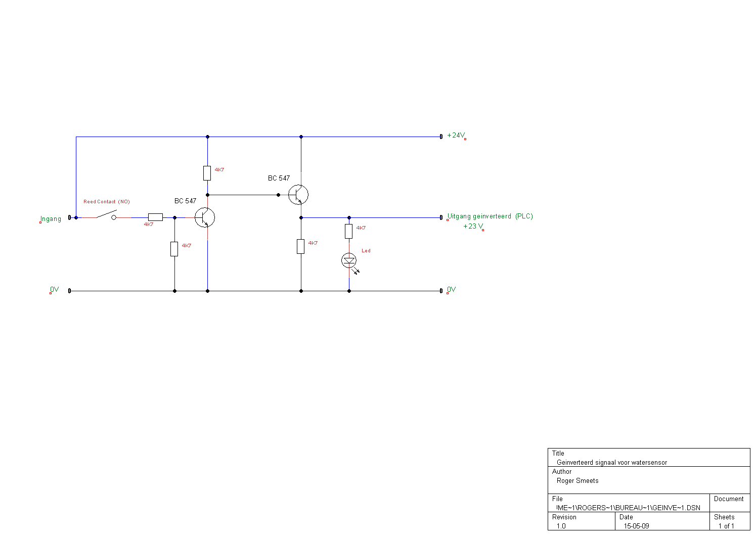
Task: Click the 'Reed Contact (NO)' label
Action: 107,202
